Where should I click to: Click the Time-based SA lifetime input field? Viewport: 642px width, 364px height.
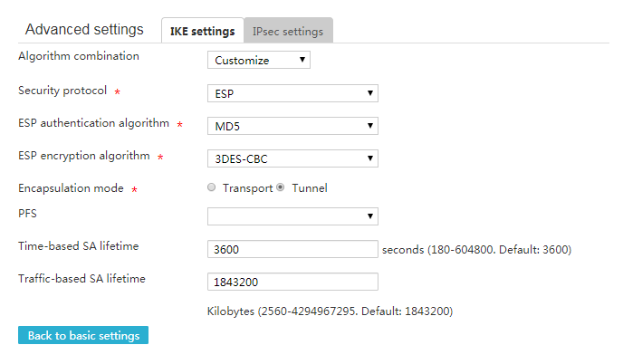[292, 249]
